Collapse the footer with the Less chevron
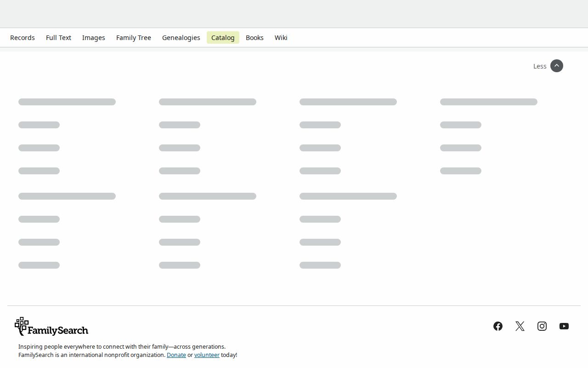This screenshot has height=368, width=588. click(x=557, y=66)
